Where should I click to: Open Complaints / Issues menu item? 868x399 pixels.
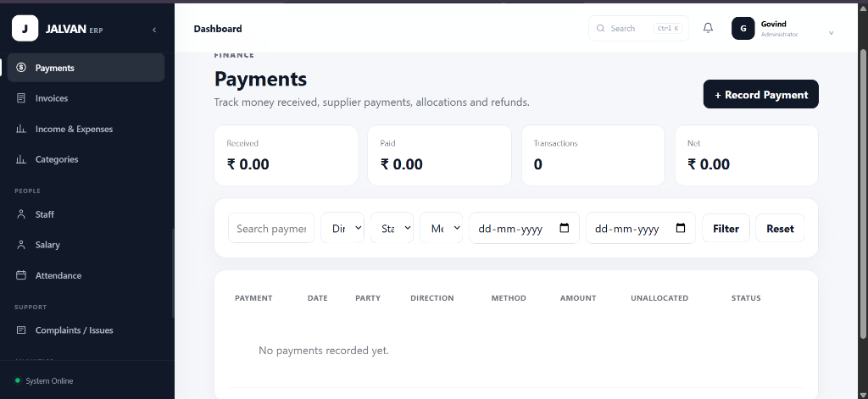pyautogui.click(x=86, y=330)
